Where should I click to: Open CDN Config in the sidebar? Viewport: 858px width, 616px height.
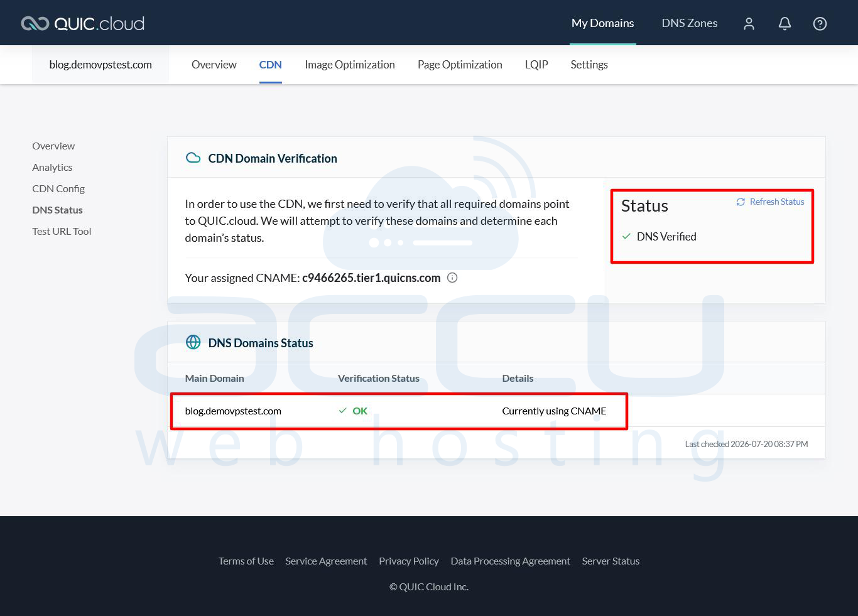point(58,188)
